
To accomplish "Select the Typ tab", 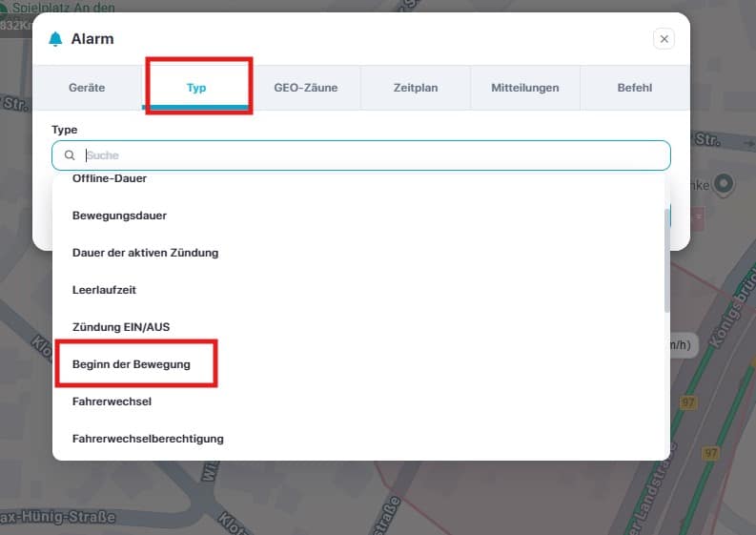I will click(x=196, y=88).
